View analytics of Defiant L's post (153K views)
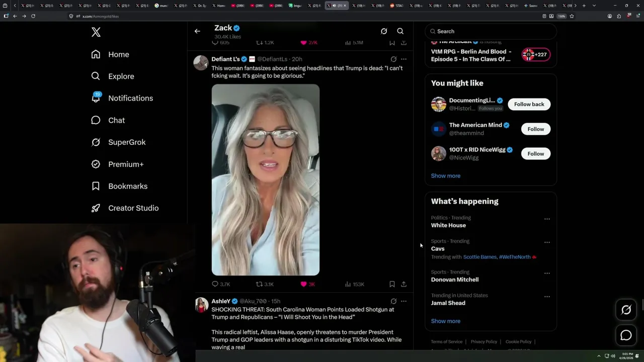The image size is (644, 362). click(354, 284)
